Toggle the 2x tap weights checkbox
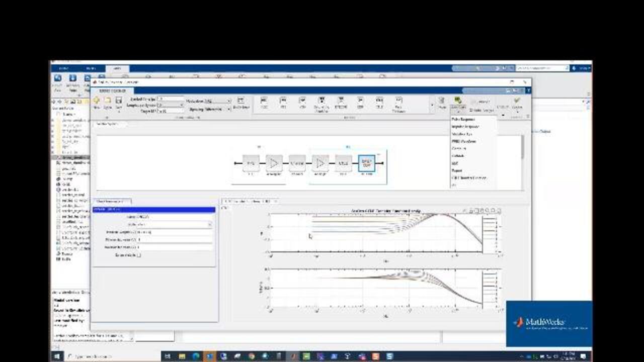This screenshot has width=644, height=362. (139, 255)
